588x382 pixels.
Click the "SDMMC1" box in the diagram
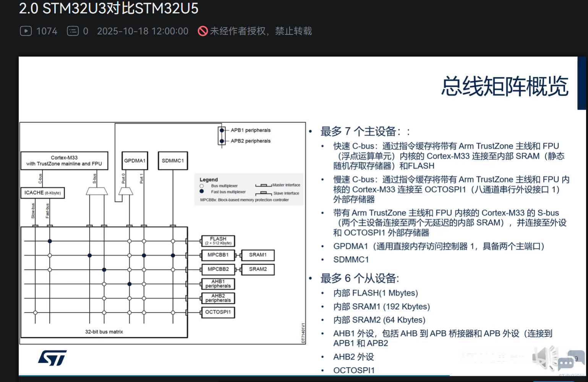173,161
